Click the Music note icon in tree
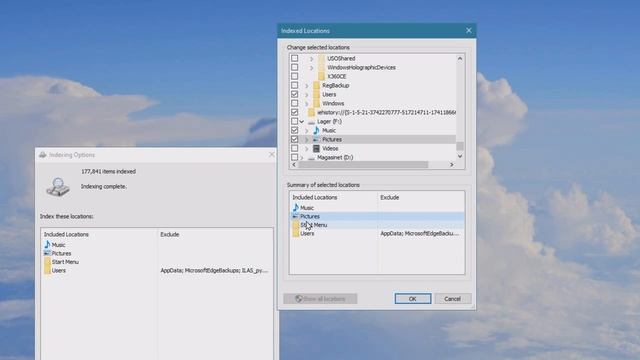Viewport: 640px width, 360px height. pyautogui.click(x=316, y=130)
